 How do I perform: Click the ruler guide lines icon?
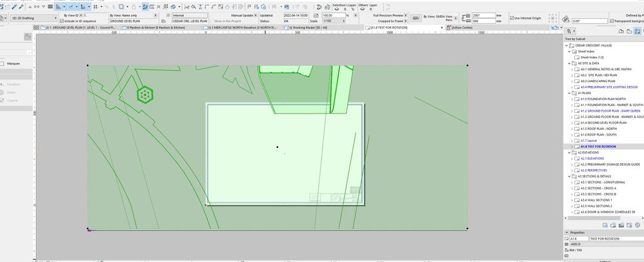59,7
